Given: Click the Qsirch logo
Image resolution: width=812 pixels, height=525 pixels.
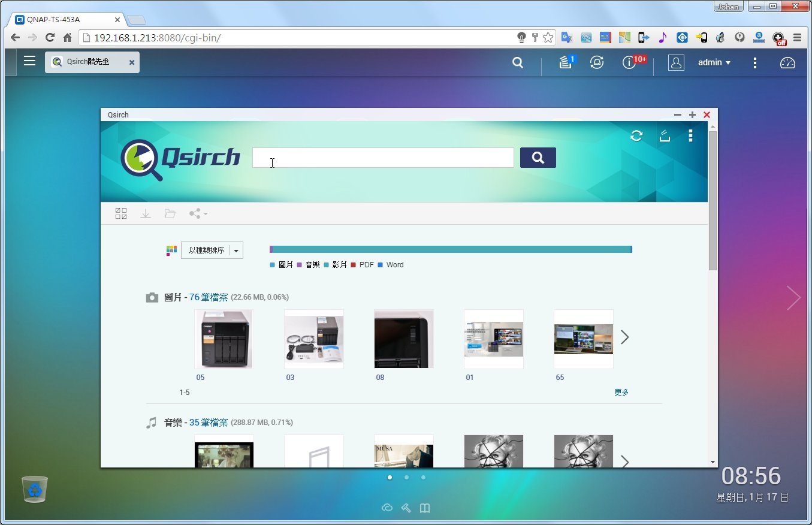Looking at the screenshot, I should pos(180,159).
